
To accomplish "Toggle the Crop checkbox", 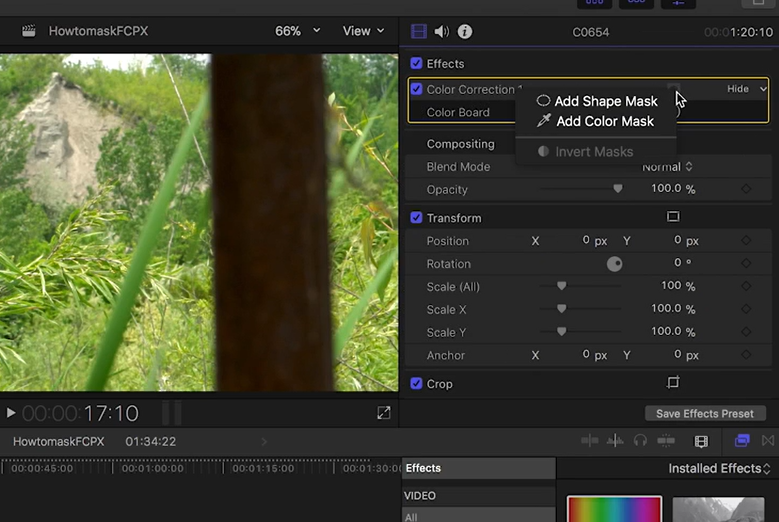I will (x=416, y=383).
